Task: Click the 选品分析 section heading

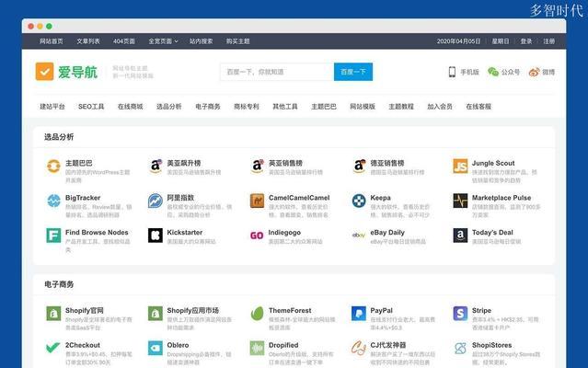Action: (59, 137)
